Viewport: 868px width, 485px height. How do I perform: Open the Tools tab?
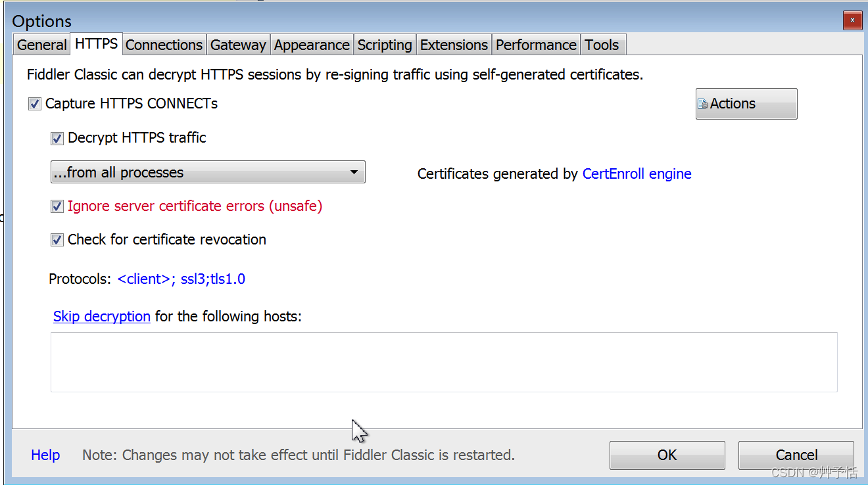(x=602, y=45)
